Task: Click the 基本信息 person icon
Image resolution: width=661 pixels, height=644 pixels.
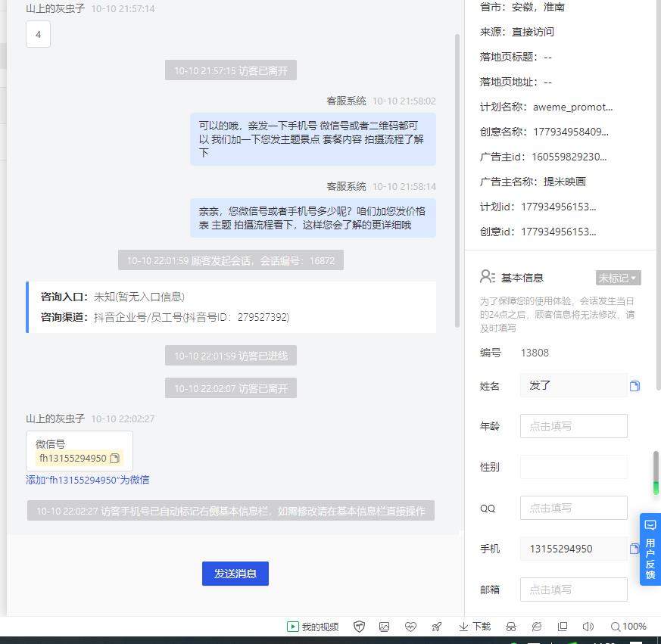Action: coord(488,277)
